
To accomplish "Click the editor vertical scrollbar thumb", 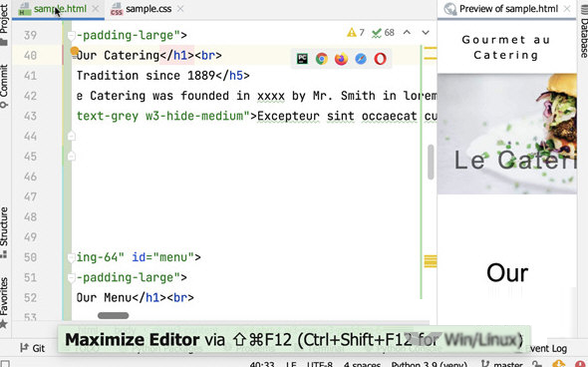I will pyautogui.click(x=431, y=163).
